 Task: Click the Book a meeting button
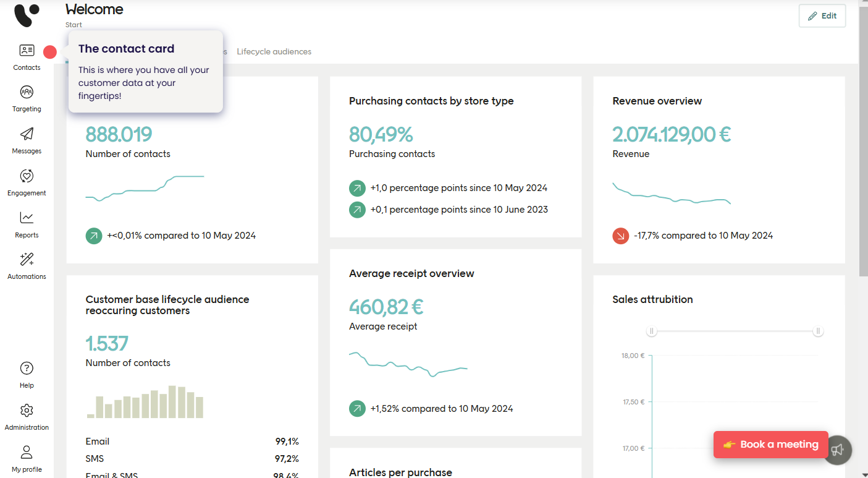tap(770, 445)
